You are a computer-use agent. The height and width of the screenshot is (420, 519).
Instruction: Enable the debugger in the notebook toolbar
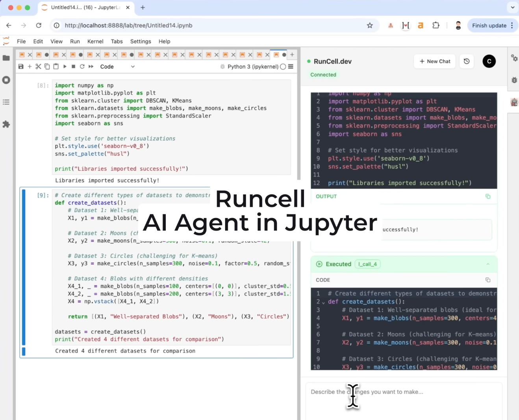pyautogui.click(x=222, y=67)
